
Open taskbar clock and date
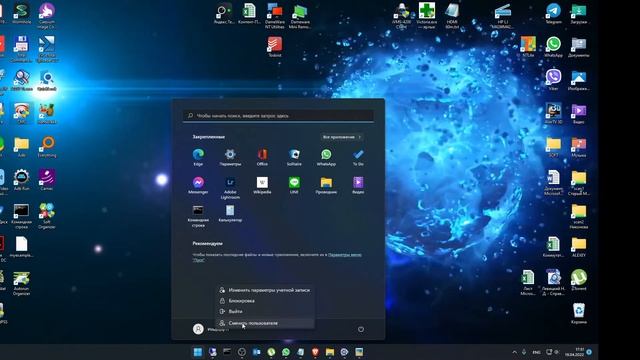click(575, 352)
